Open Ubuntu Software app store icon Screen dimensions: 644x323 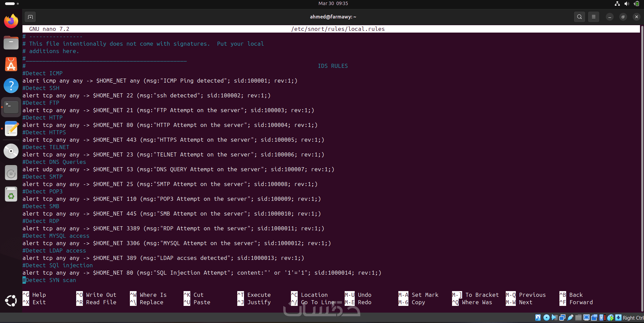(x=11, y=64)
